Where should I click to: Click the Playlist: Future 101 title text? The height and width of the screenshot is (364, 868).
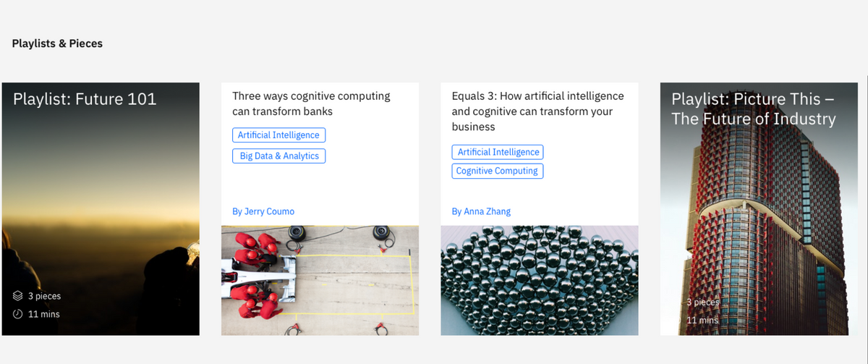pos(85,99)
